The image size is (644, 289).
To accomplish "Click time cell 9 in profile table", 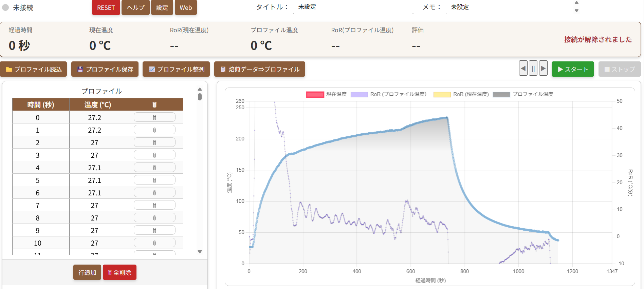I will [x=41, y=230].
